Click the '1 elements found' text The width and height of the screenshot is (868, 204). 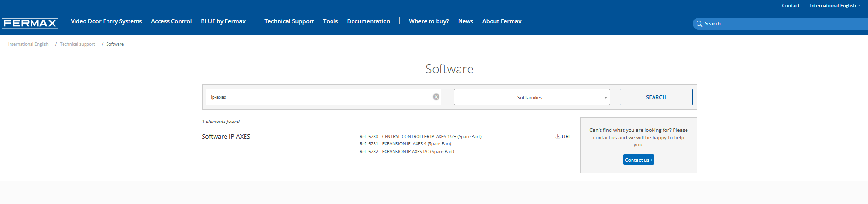(221, 122)
